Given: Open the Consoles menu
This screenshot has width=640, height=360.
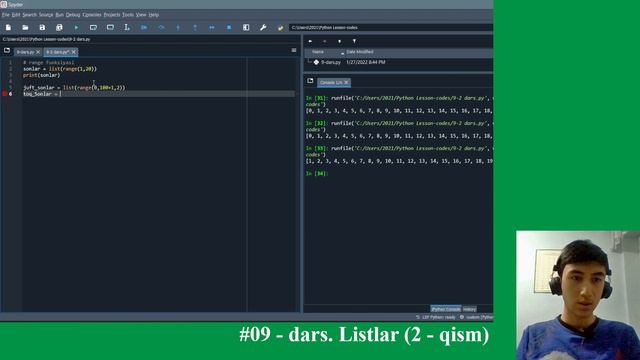Looking at the screenshot, I should click(92, 15).
